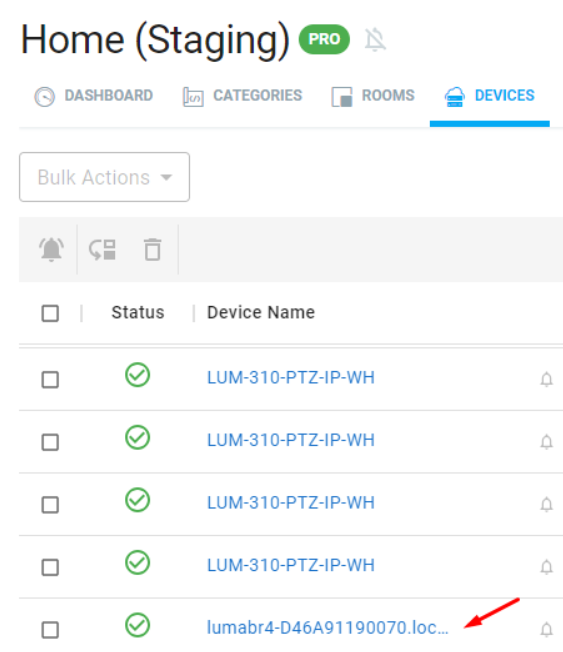Click the notification bell on lumabr4 device row
The height and width of the screenshot is (652, 563).
click(x=546, y=629)
